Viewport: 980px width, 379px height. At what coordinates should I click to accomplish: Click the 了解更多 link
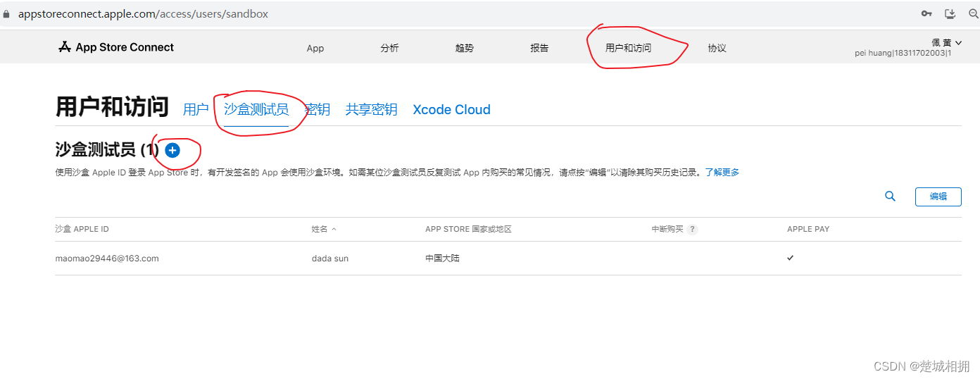(722, 172)
